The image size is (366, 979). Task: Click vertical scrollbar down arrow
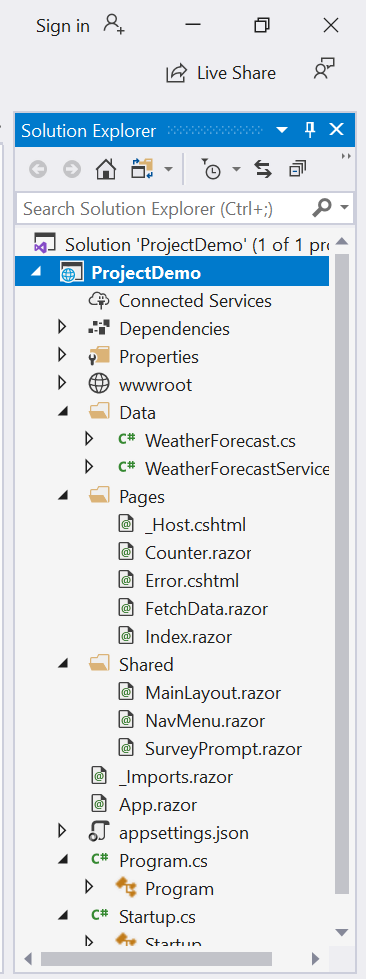click(x=342, y=933)
